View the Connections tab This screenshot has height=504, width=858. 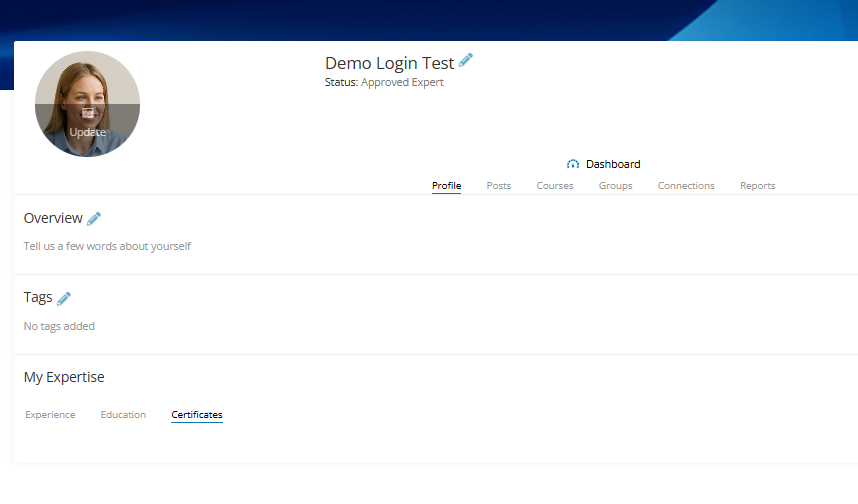tap(686, 186)
